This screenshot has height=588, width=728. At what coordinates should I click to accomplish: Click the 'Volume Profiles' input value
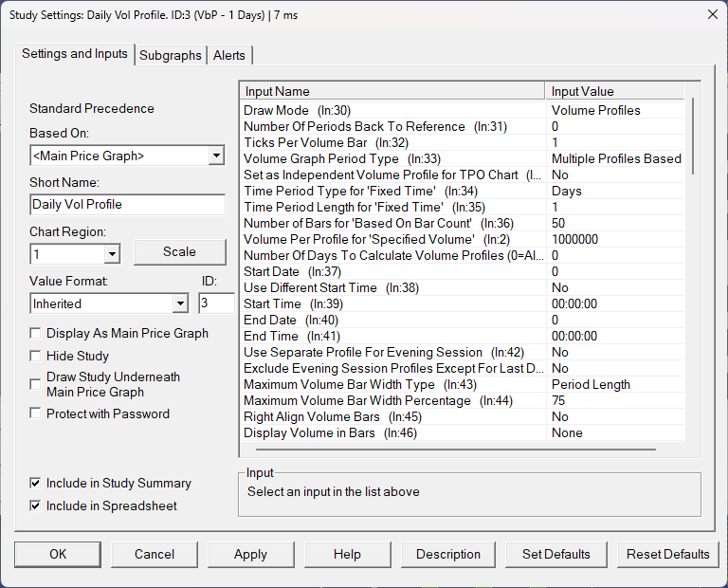click(595, 111)
